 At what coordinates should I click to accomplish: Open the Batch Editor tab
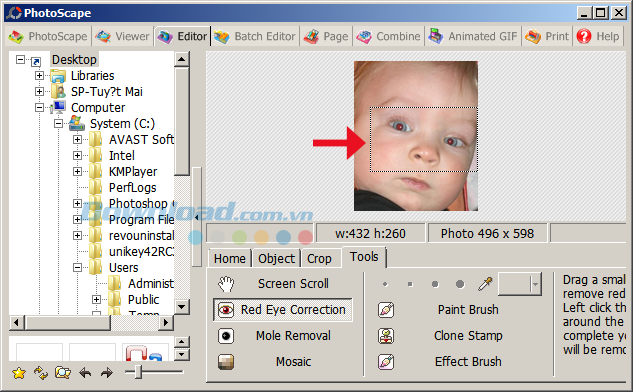click(255, 37)
